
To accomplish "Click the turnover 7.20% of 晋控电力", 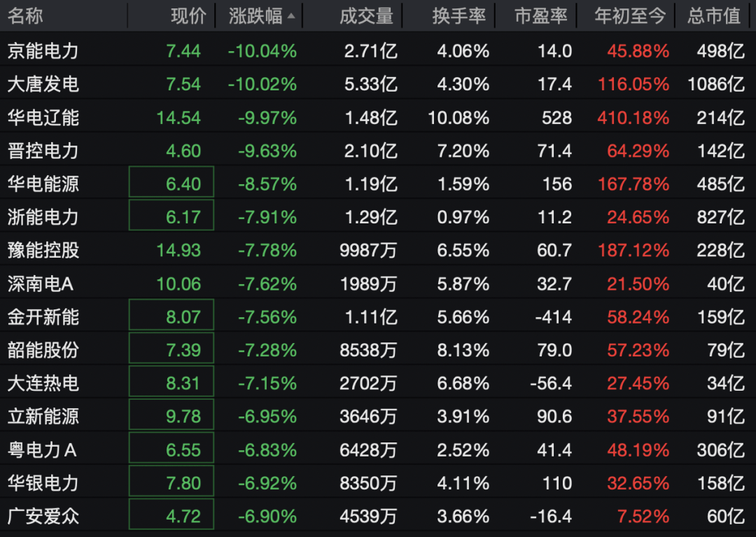I will pos(463,151).
